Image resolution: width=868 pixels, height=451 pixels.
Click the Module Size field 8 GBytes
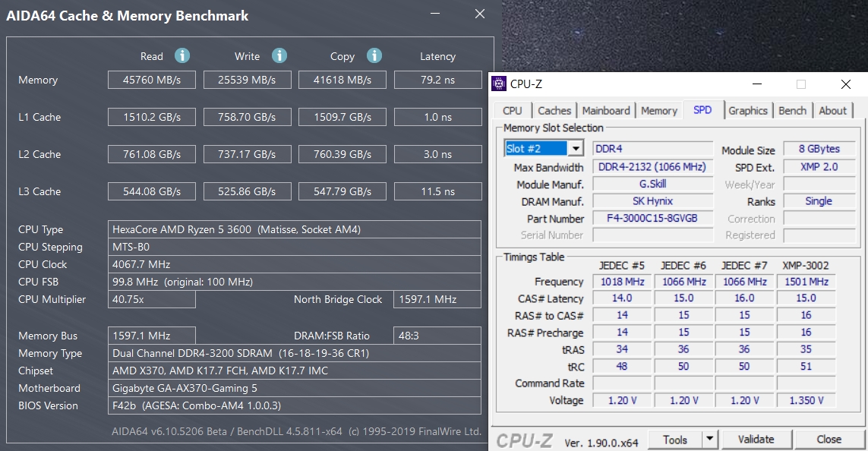coord(819,148)
